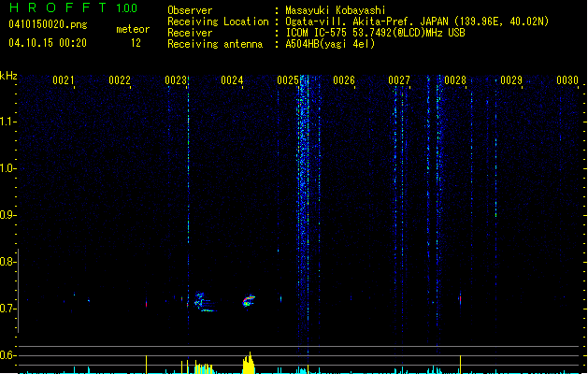This screenshot has width=588, height=374.
Task: Select the file name 0410150020.png
Action: coord(48,24)
